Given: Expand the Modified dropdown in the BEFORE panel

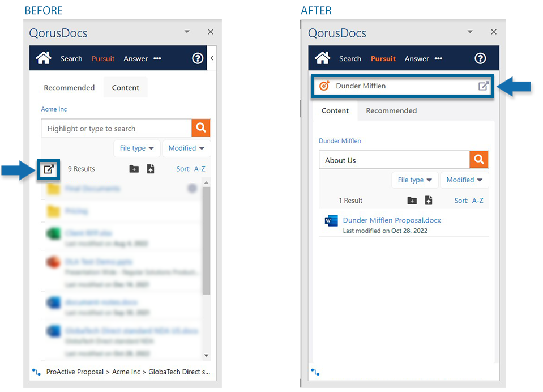Looking at the screenshot, I should [x=186, y=148].
